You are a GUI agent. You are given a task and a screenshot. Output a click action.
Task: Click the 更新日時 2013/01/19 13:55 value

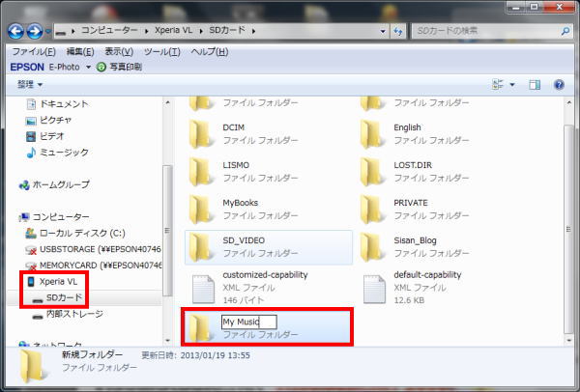(216, 355)
